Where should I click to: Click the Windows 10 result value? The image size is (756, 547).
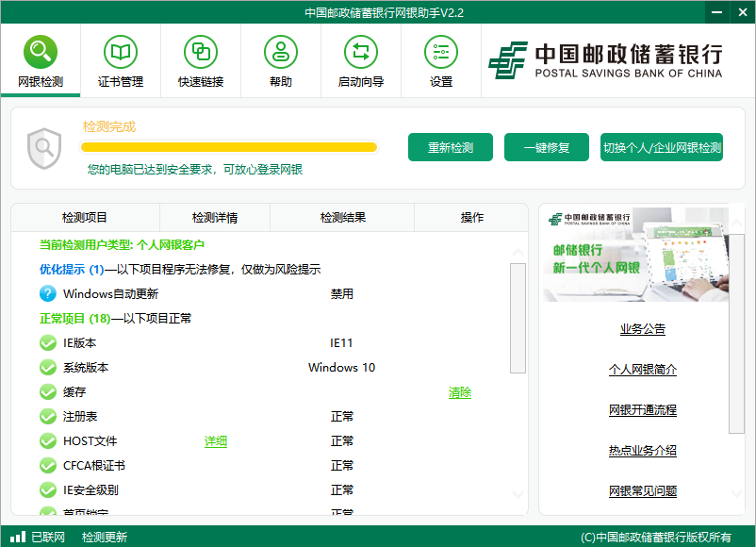(341, 368)
